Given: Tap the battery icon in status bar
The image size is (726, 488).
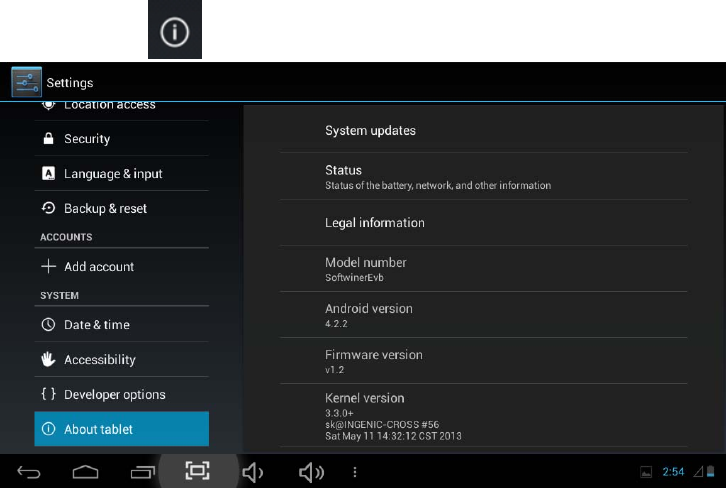Looking at the screenshot, I should click(x=711, y=472).
